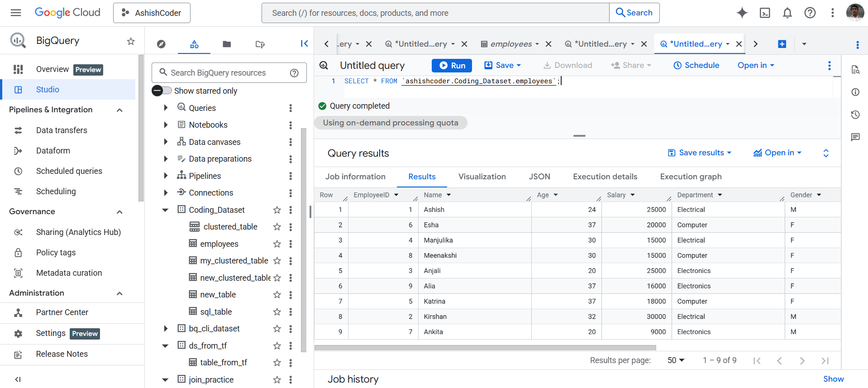Image resolution: width=868 pixels, height=388 pixels.
Task: Star the employees table
Action: pos(277,244)
